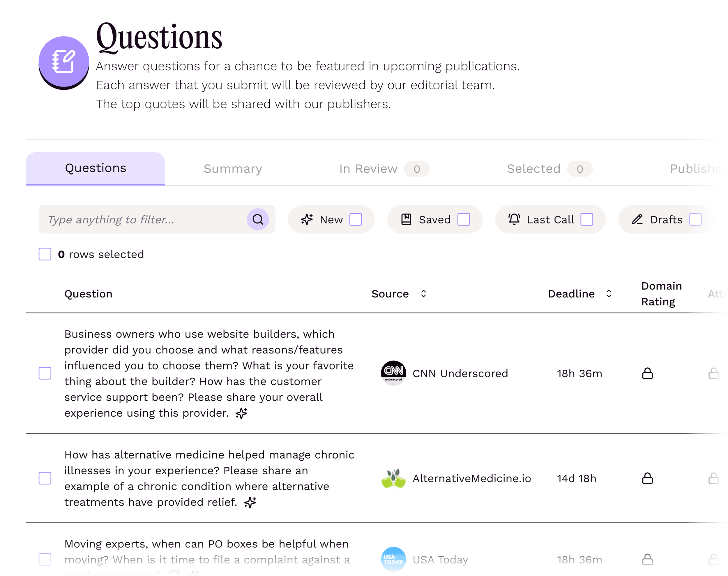The image size is (728, 576).
Task: Open the In Review tab
Action: tap(367, 169)
